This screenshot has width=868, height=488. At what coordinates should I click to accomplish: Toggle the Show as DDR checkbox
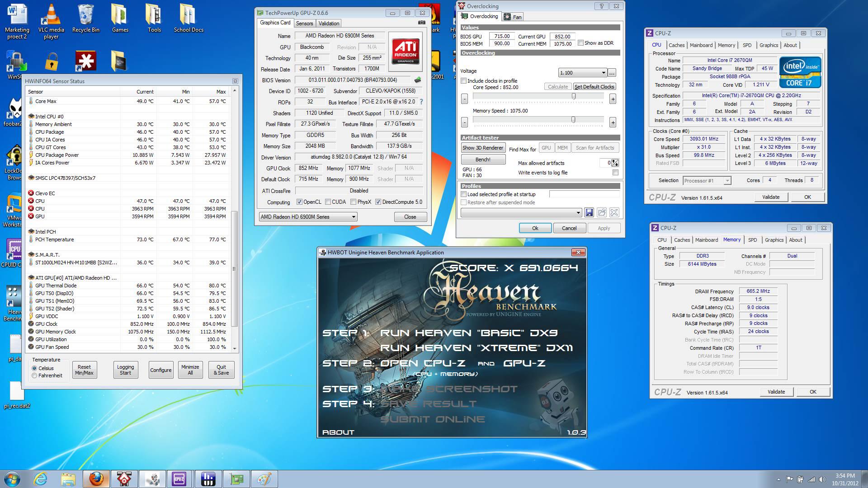pyautogui.click(x=580, y=43)
